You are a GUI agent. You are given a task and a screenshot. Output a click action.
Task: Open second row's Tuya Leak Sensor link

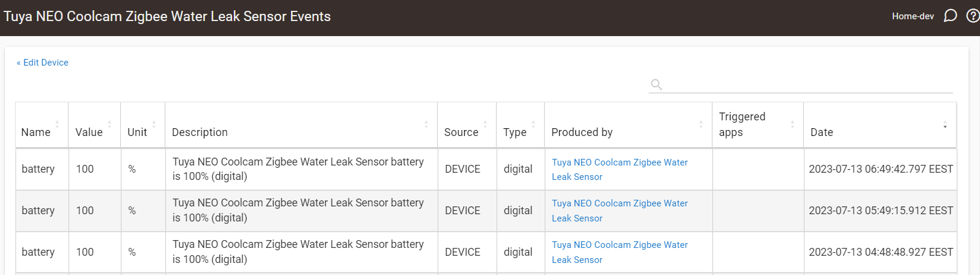pos(620,211)
